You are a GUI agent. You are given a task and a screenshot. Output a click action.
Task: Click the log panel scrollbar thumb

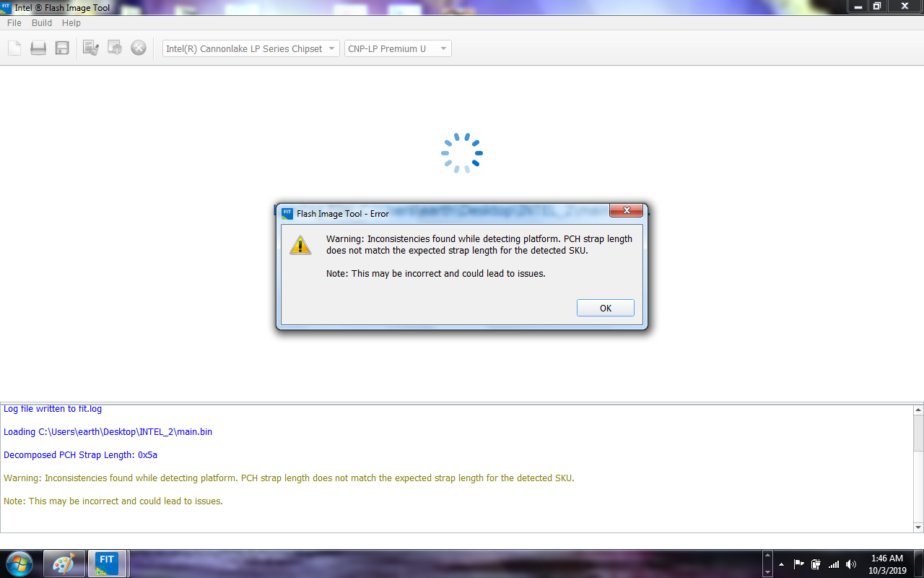(918, 433)
